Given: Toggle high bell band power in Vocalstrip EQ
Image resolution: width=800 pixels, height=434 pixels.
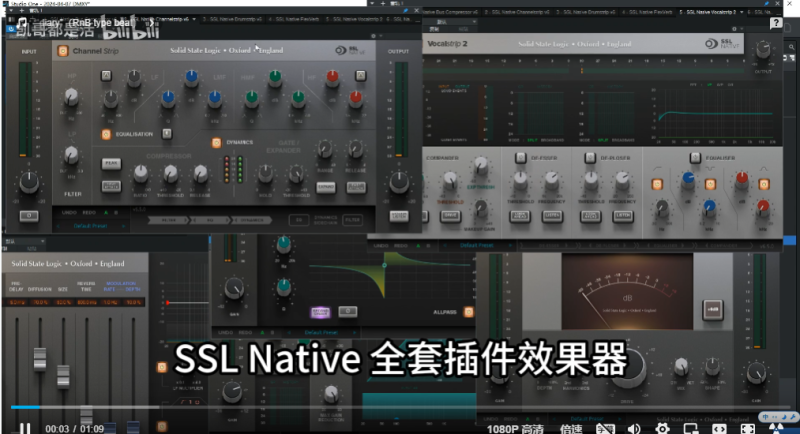Looking at the screenshot, I should point(764,184).
